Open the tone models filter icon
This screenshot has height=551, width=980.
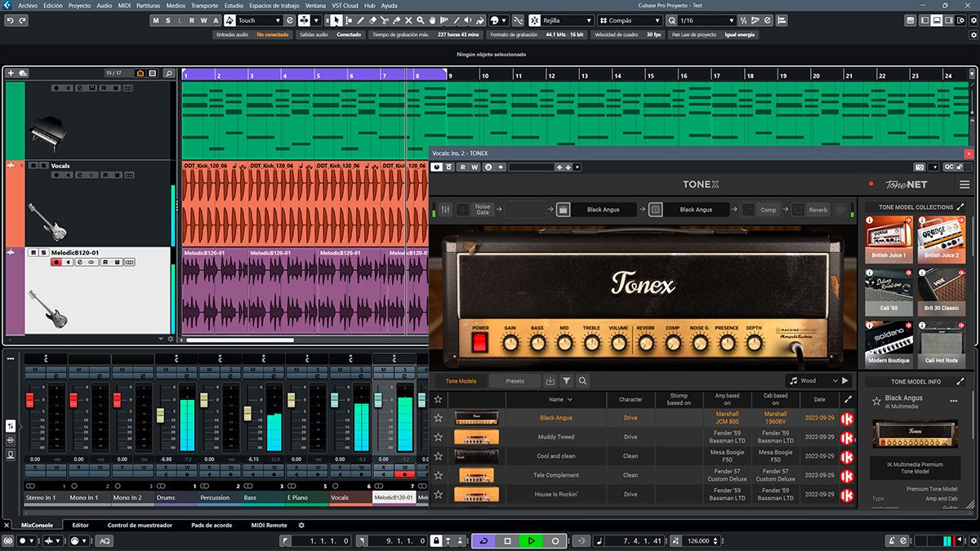[x=566, y=381]
